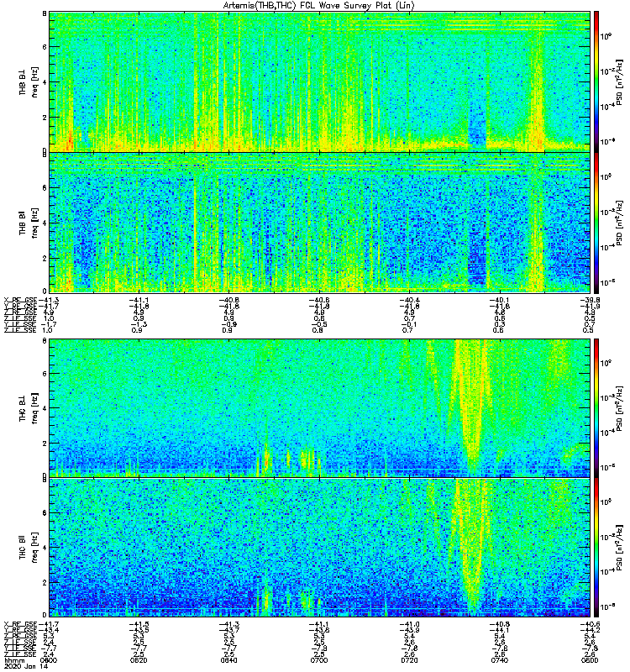The width and height of the screenshot is (630, 672).
Task: Click the color bar beside the THB B⊥ panel
Action: 596,81
